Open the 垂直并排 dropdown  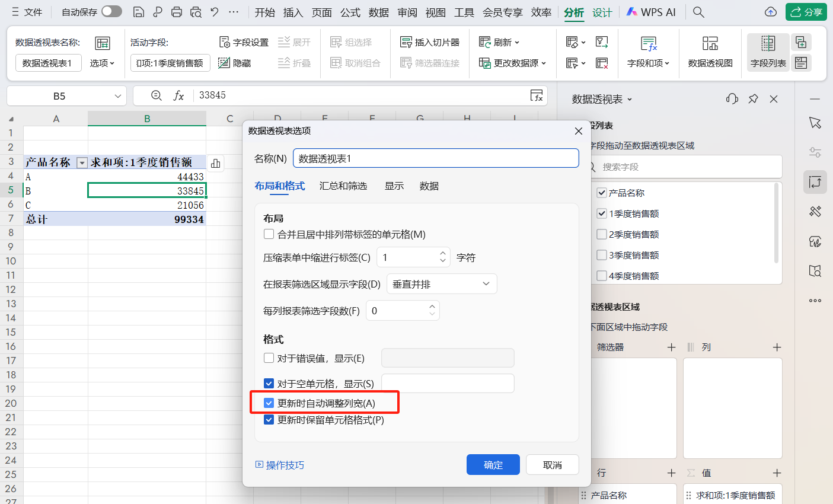tap(441, 283)
